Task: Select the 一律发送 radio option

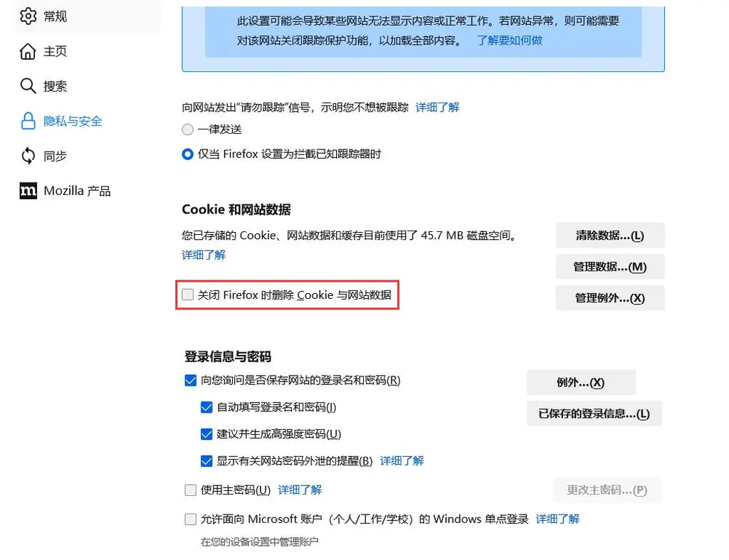Action: (188, 130)
